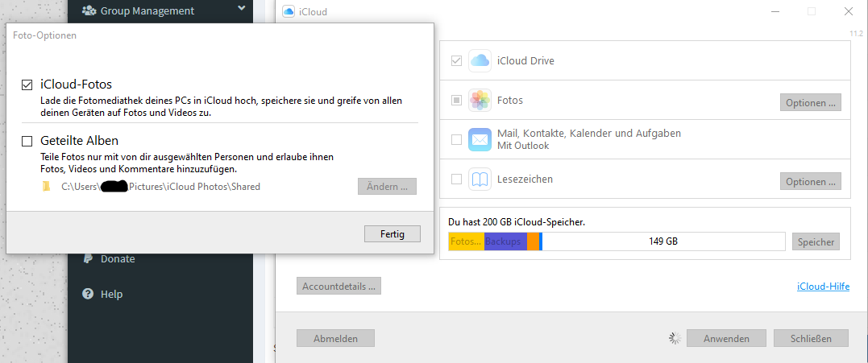Open Optionen ... for Fotos
868x363 pixels.
(811, 103)
